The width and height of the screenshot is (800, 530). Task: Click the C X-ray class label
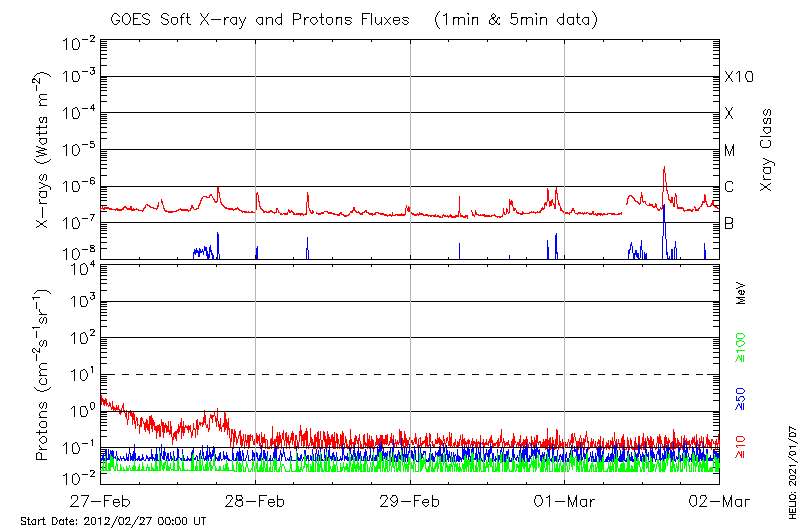coord(729,187)
